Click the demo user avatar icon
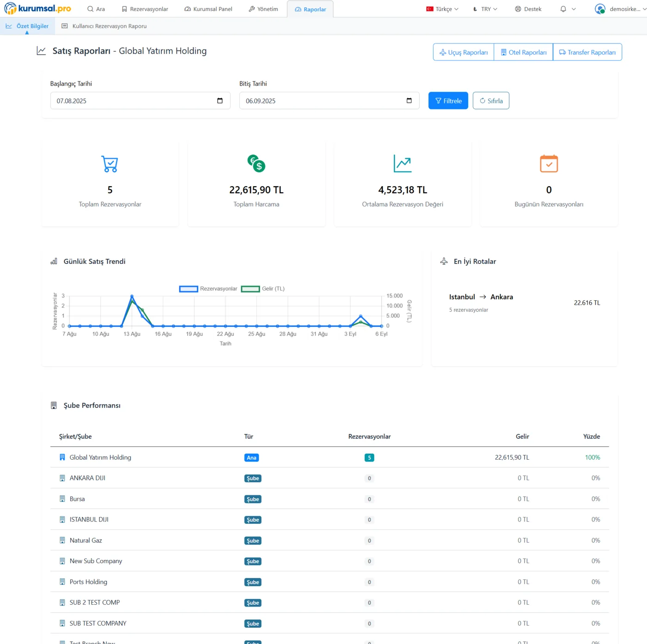 pyautogui.click(x=600, y=9)
